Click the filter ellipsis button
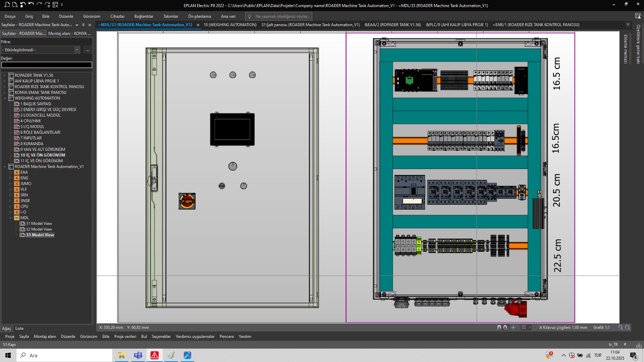 click(x=87, y=50)
